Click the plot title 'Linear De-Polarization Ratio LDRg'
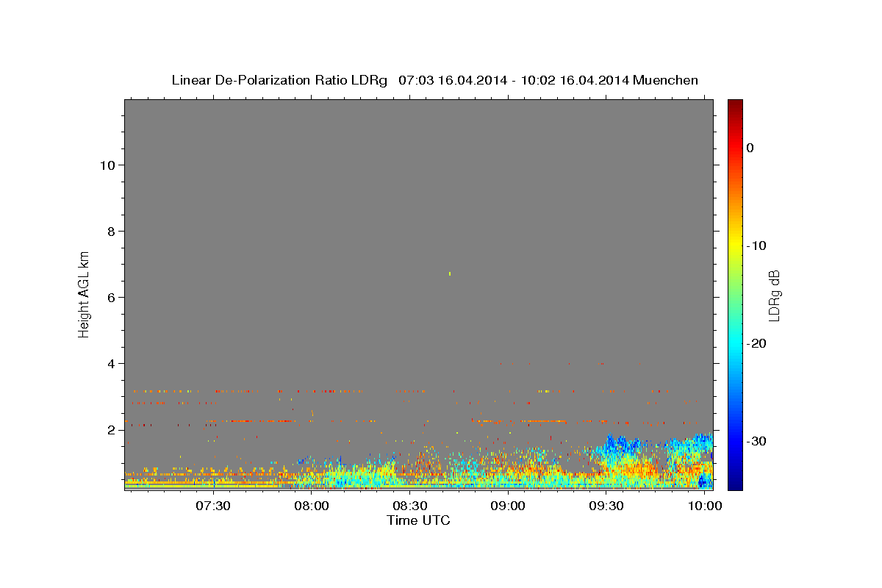The width and height of the screenshot is (882, 588). point(279,80)
